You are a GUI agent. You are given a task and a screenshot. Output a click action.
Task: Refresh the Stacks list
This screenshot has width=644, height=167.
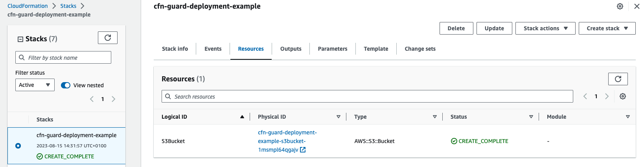[108, 38]
